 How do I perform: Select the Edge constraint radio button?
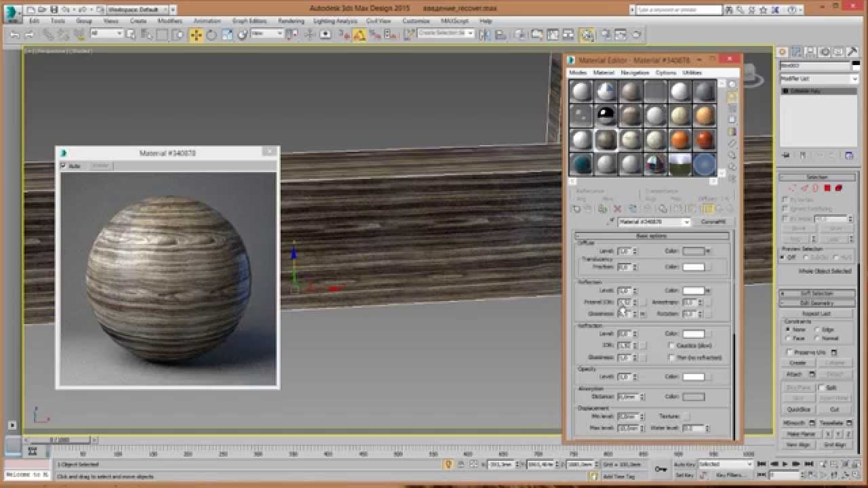[816, 329]
